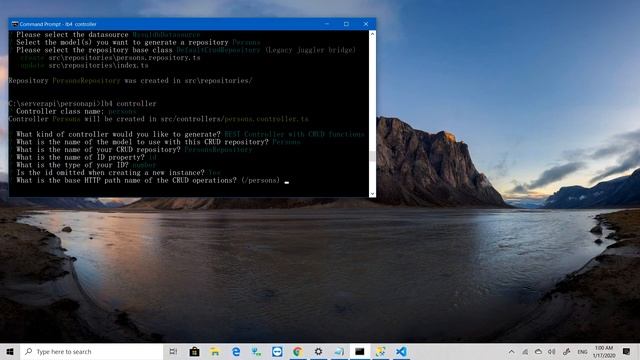Open TeamViewer from the taskbar
Screen dimensions: 640x360
(277, 351)
